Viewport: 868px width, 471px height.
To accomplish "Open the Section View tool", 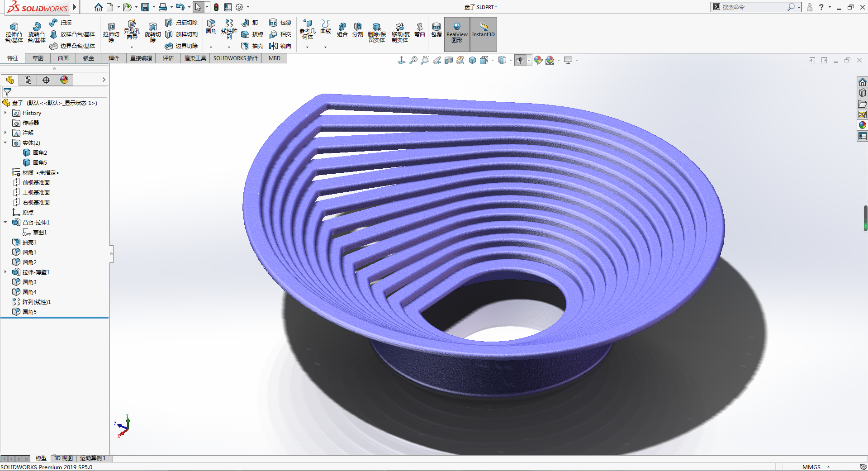I will pos(448,60).
